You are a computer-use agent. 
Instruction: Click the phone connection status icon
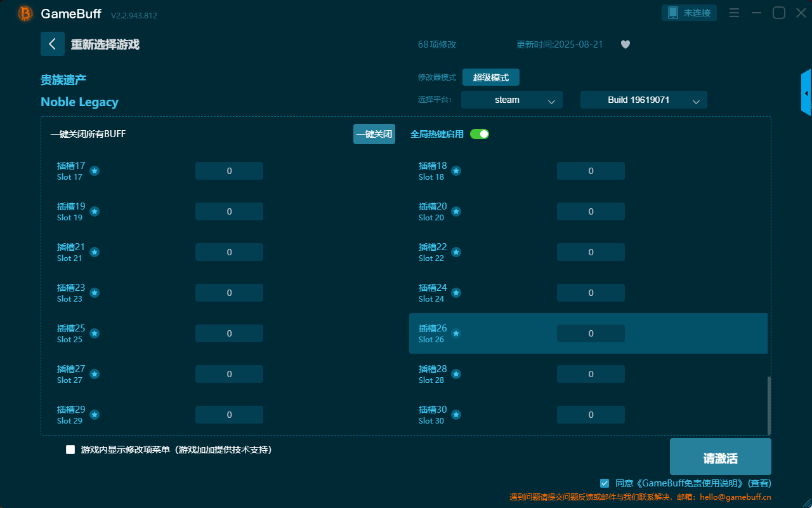point(673,13)
